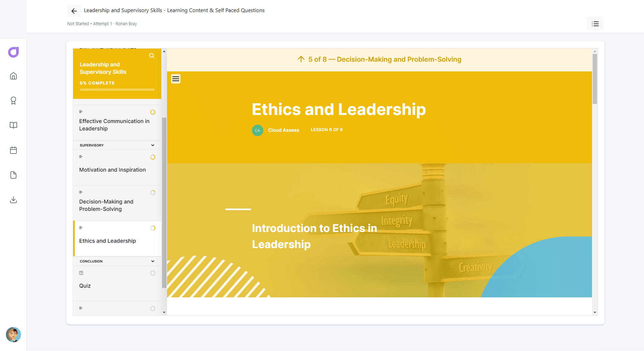Click the signpost banner image
The width and height of the screenshot is (644, 351).
coord(379,230)
